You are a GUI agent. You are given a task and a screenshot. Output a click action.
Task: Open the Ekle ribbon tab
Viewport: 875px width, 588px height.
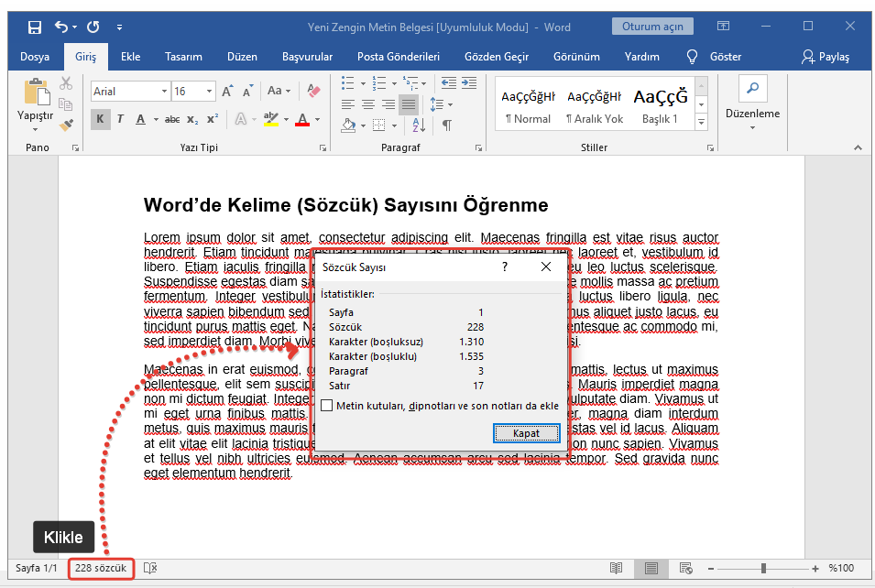click(x=130, y=57)
